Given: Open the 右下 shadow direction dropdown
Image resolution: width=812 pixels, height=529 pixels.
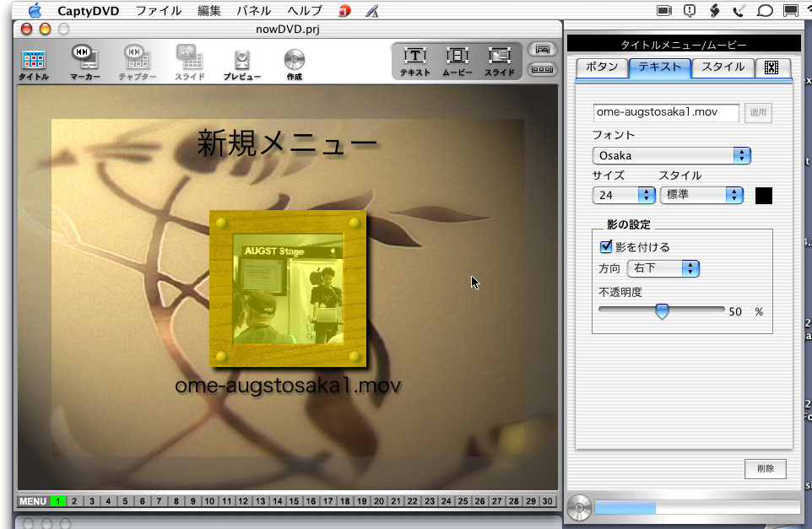Looking at the screenshot, I should tap(663, 268).
